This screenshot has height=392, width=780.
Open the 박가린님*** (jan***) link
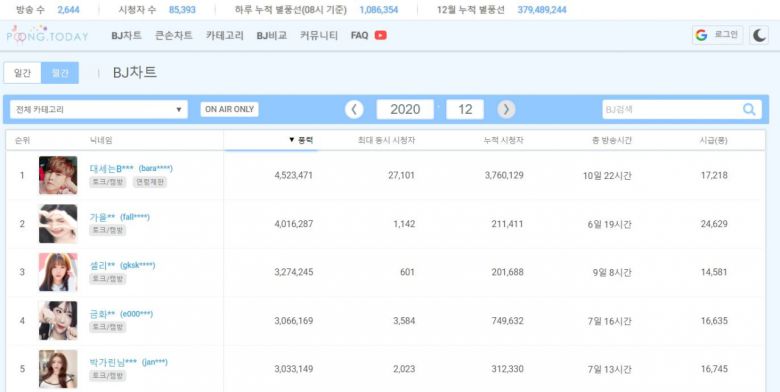(x=128, y=362)
